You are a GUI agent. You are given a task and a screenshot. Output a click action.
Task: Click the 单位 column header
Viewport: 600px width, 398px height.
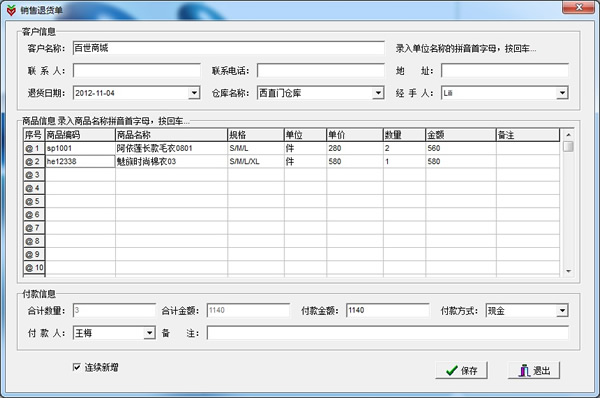[x=305, y=135]
